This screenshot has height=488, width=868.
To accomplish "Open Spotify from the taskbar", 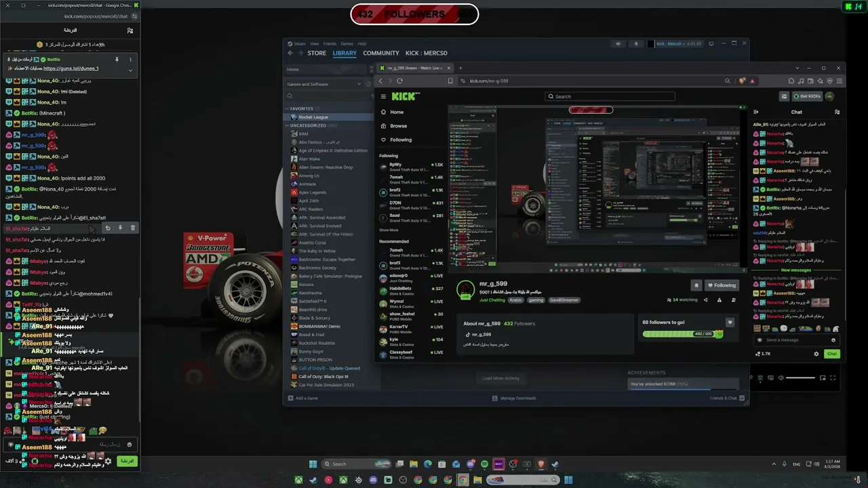I will pos(484,464).
